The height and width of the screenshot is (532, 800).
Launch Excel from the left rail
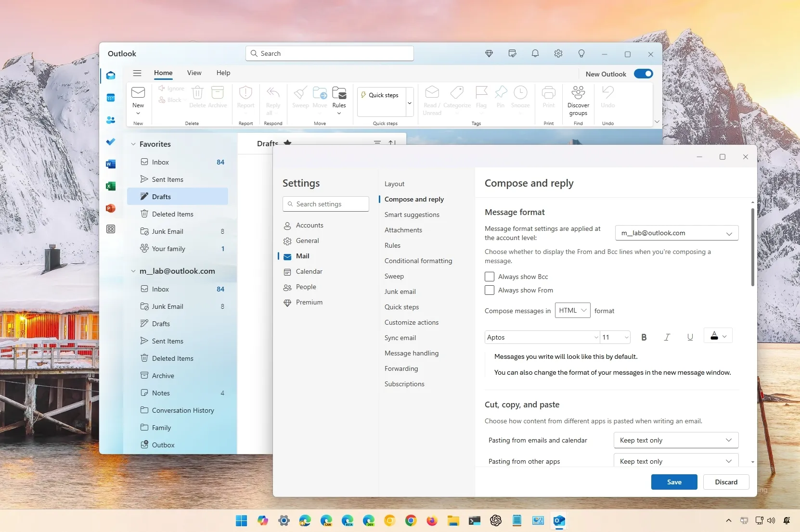[111, 186]
